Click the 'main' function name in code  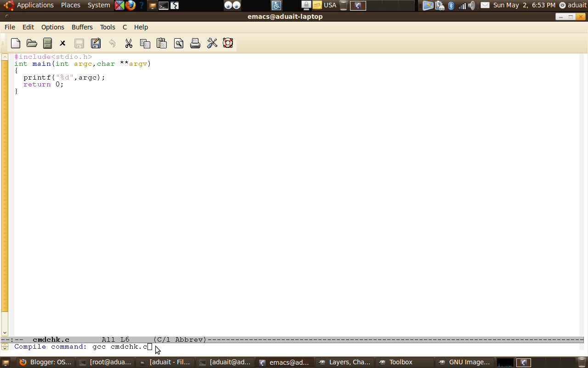pyautogui.click(x=41, y=64)
